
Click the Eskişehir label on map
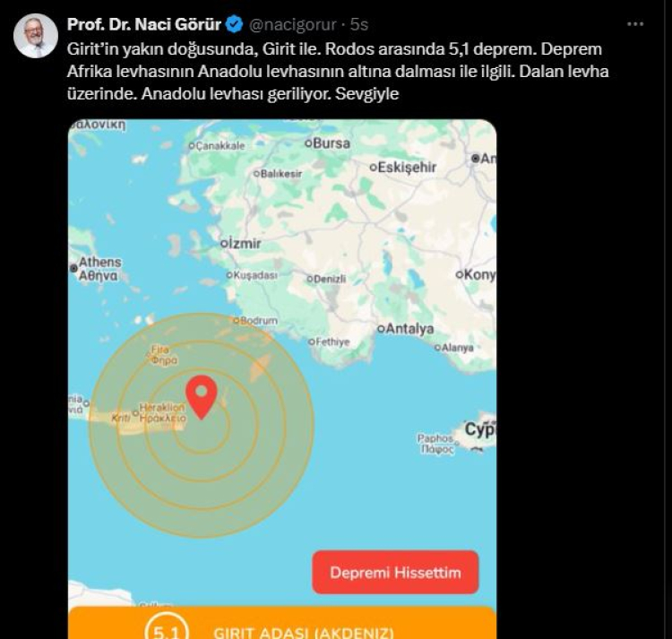pos(407,167)
